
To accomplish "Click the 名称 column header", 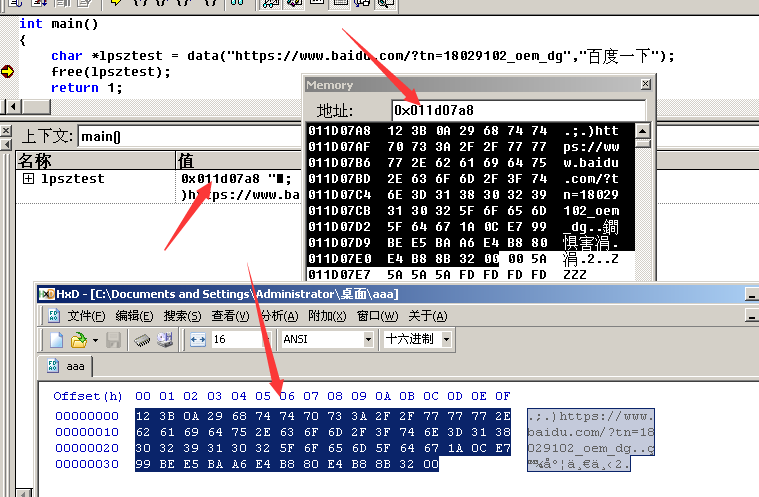I will (x=95, y=160).
